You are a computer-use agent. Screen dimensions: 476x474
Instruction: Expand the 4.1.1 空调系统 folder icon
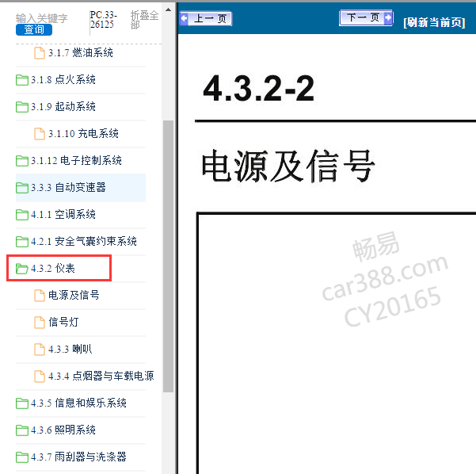22,215
